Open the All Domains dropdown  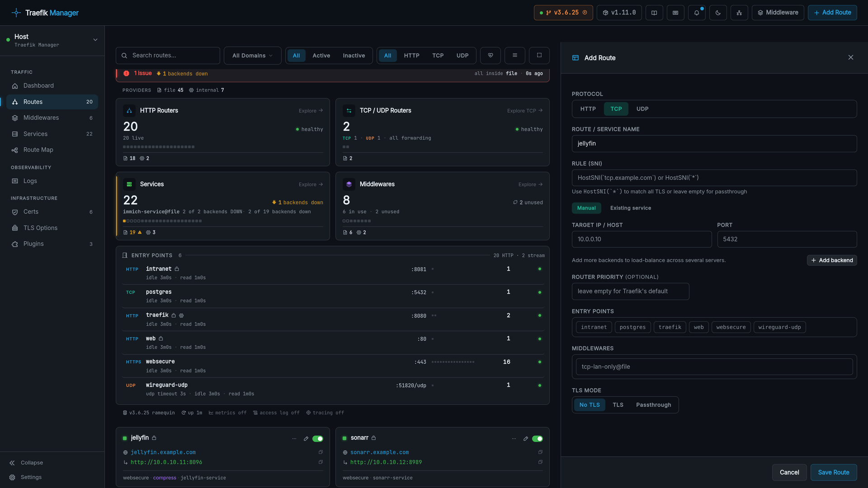[x=252, y=56]
